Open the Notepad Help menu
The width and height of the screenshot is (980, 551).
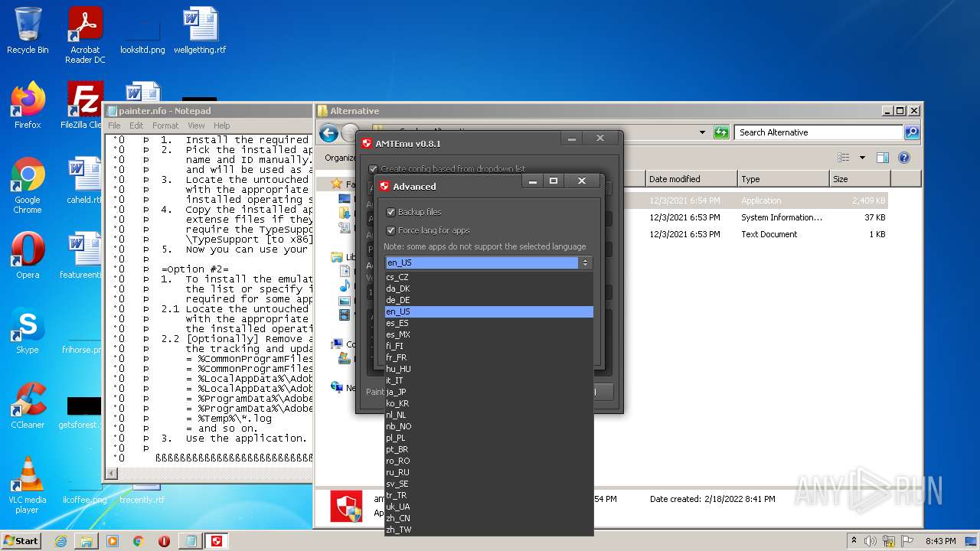pyautogui.click(x=221, y=126)
